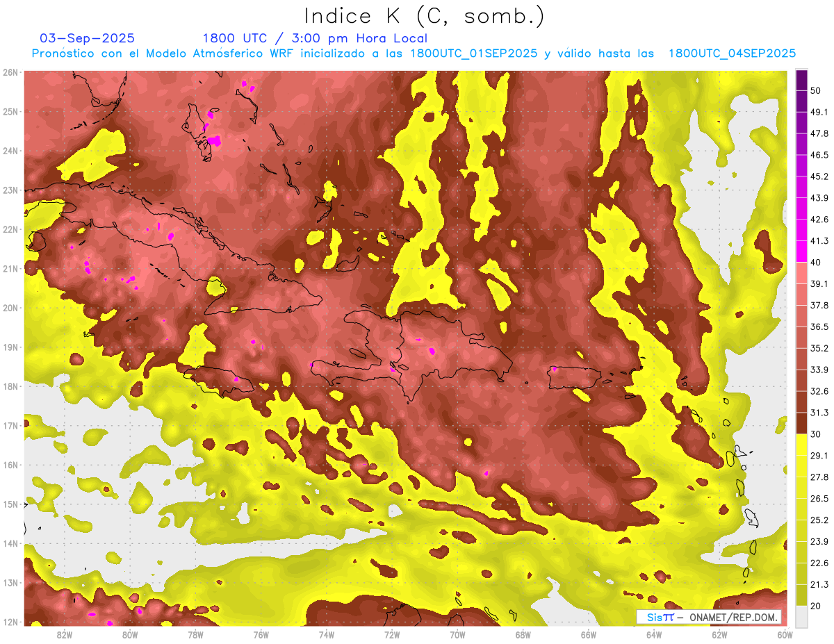Click longitude axis label '82W'

[65, 634]
